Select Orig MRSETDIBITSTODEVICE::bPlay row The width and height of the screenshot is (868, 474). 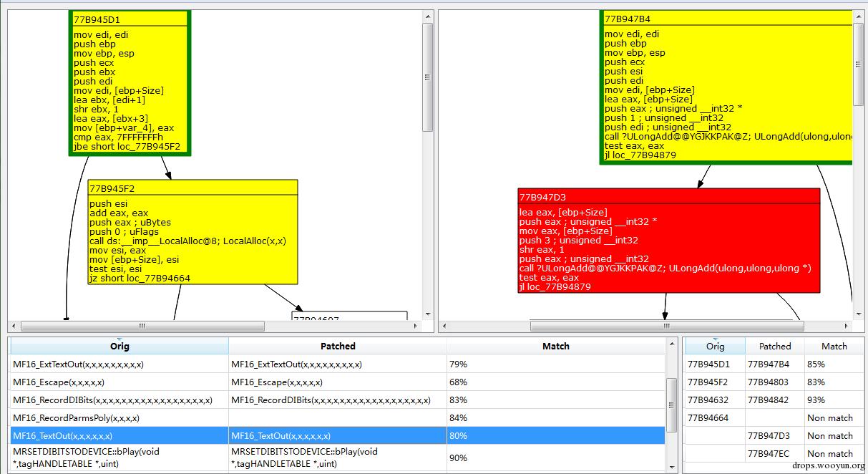(120, 457)
